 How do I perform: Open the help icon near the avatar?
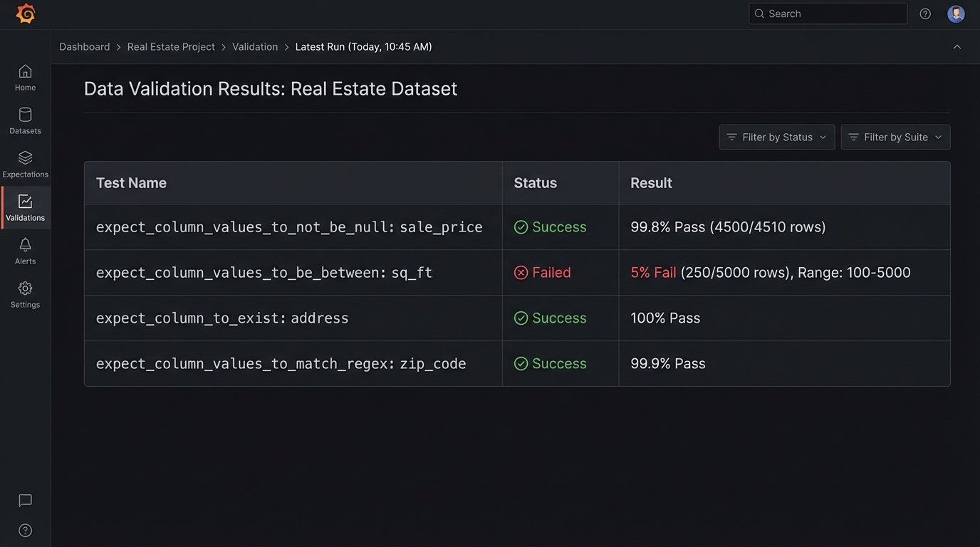click(x=924, y=13)
